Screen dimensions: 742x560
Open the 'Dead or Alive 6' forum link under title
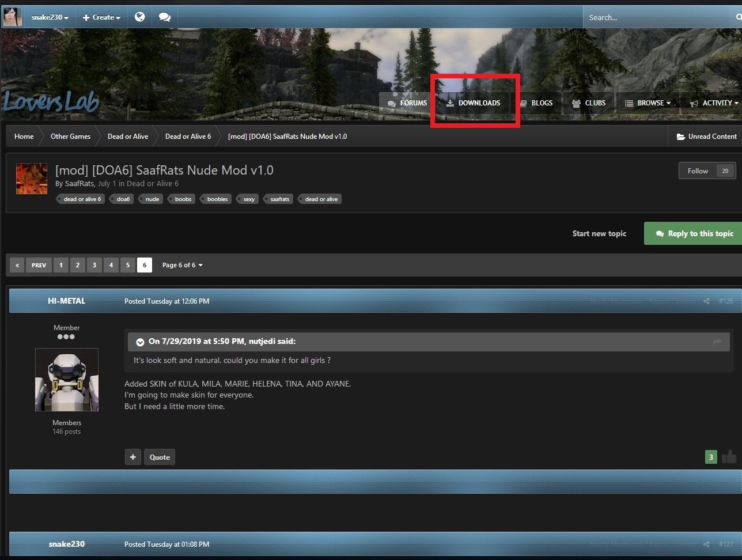click(153, 184)
